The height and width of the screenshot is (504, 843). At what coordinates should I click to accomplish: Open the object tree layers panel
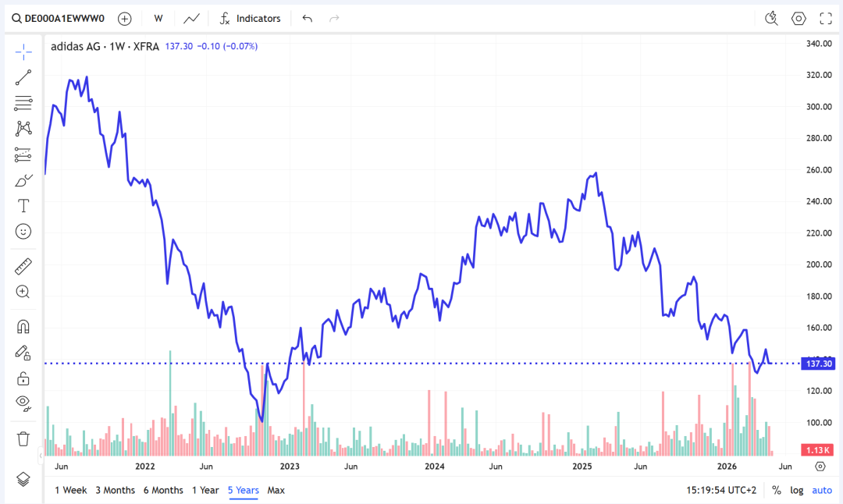23,479
